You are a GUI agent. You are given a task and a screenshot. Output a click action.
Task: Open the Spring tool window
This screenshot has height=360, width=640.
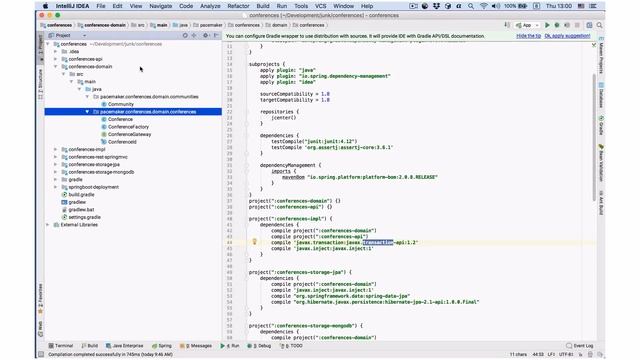pos(162,346)
